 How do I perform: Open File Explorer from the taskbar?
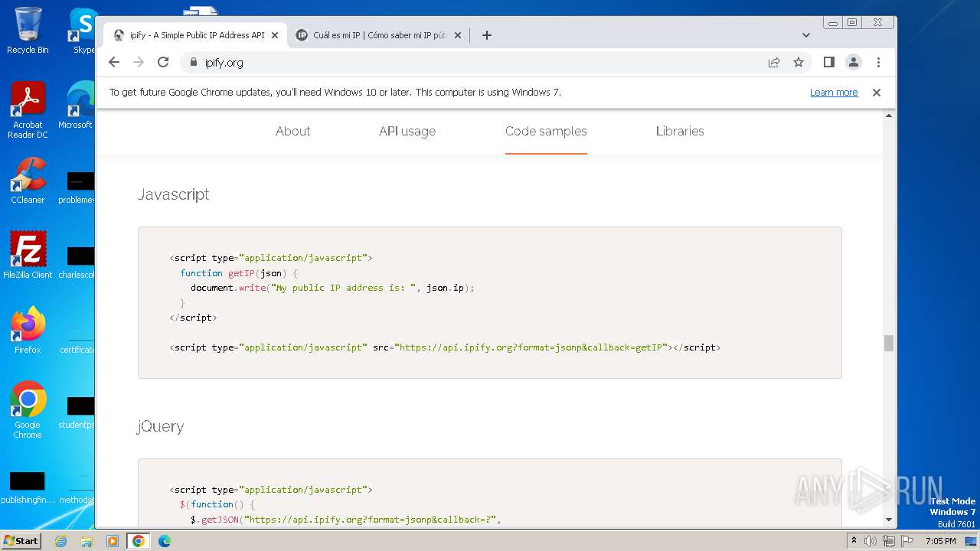tap(87, 541)
